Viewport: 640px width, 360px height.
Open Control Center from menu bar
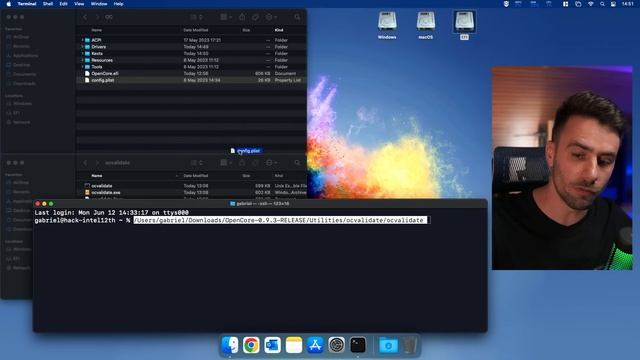pos(613,4)
